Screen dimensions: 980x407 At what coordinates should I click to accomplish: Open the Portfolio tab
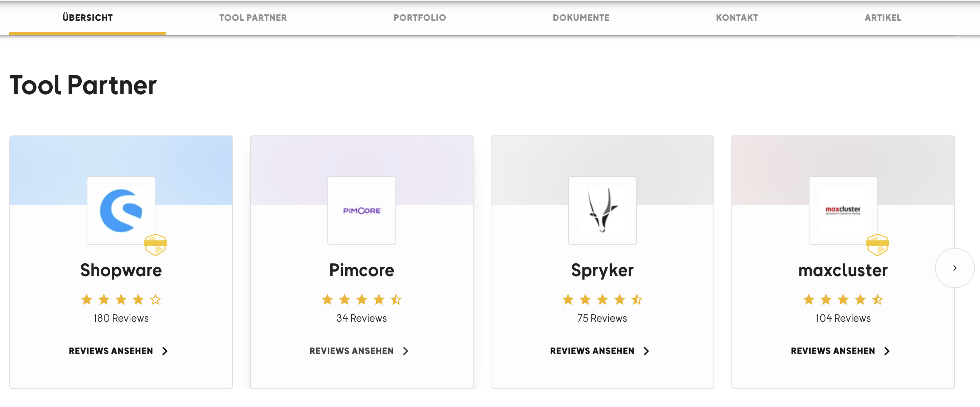pyautogui.click(x=420, y=18)
